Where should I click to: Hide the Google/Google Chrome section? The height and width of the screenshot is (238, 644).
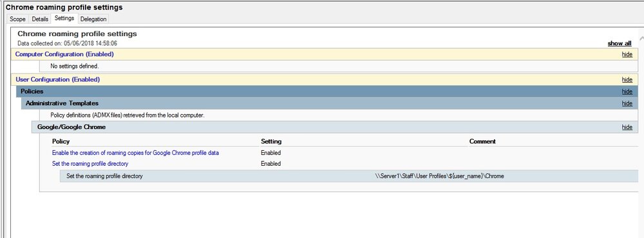627,127
